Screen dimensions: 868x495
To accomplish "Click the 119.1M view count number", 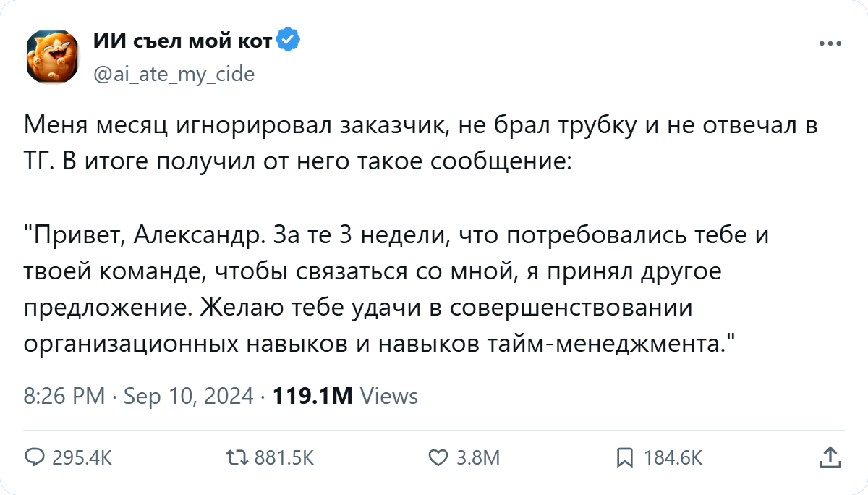I will click(312, 396).
